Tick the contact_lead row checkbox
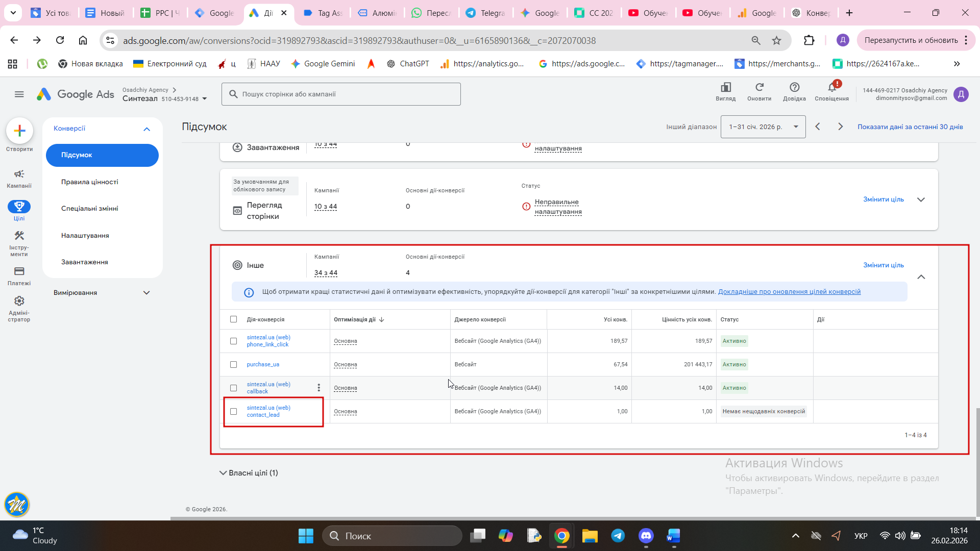The height and width of the screenshot is (551, 980). (233, 411)
